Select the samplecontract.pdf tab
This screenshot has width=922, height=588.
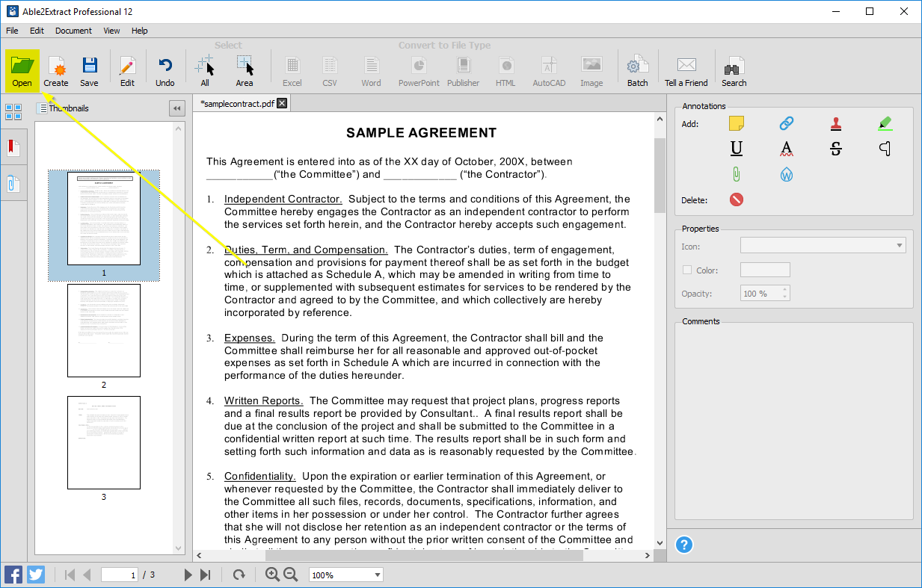(237, 104)
